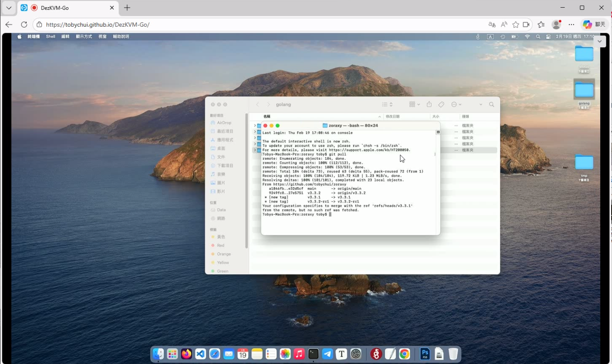Image resolution: width=612 pixels, height=364 pixels.
Task: Open TextEdit (paper and pen) in the Dock
Action: 390,354
